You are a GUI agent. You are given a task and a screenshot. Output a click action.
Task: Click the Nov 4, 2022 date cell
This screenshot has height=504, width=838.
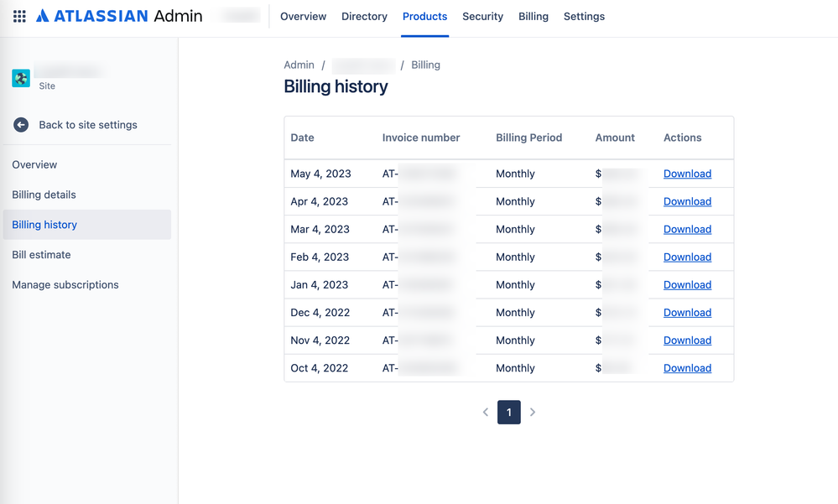coord(320,340)
